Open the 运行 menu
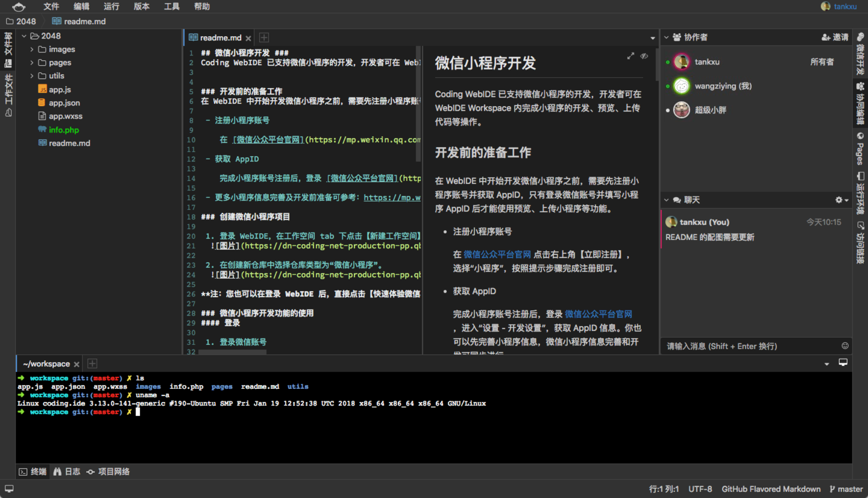 111,7
